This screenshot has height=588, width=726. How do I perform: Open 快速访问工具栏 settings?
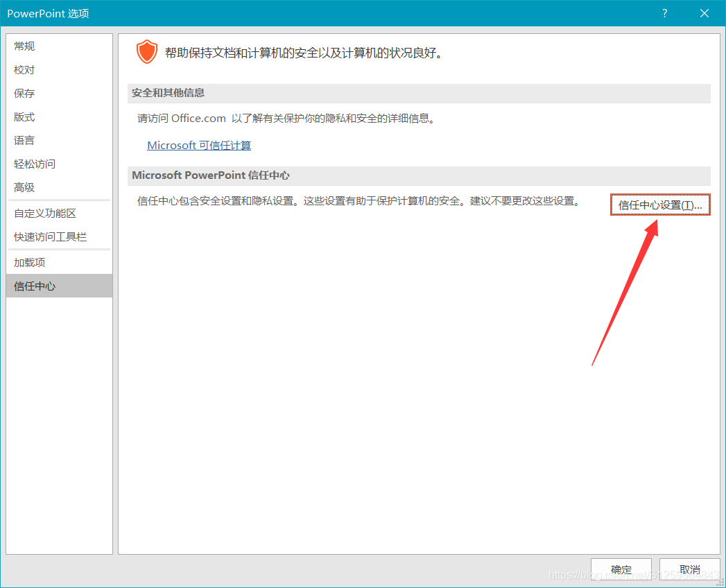tap(59, 237)
